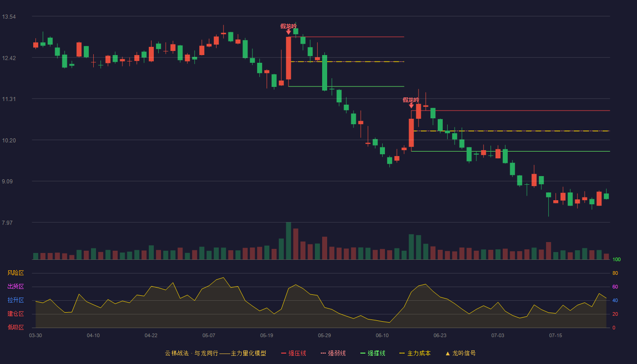The height and width of the screenshot is (364, 637).
Task: Click the 06-23 date label
Action: point(440,335)
